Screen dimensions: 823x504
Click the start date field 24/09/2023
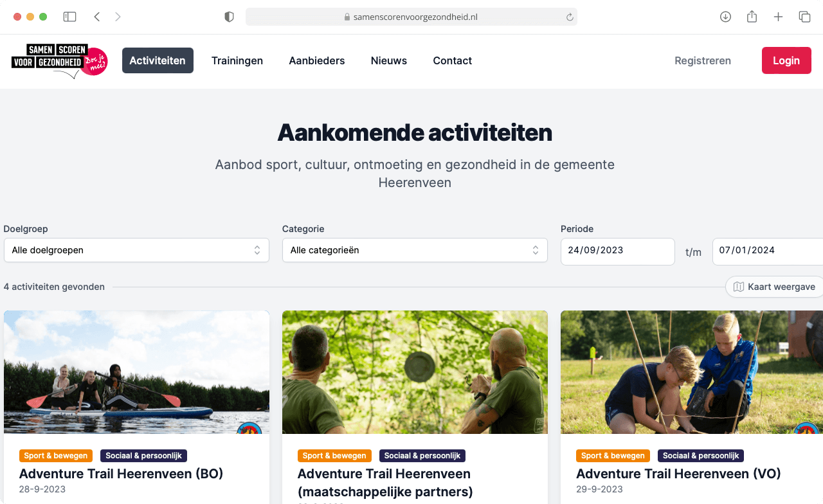(x=618, y=251)
